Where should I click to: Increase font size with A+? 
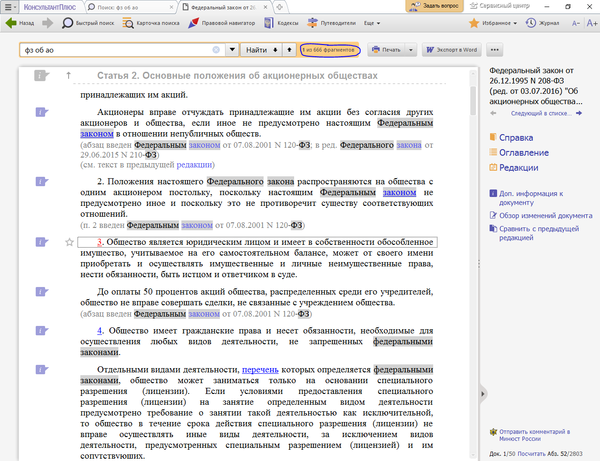[x=592, y=23]
